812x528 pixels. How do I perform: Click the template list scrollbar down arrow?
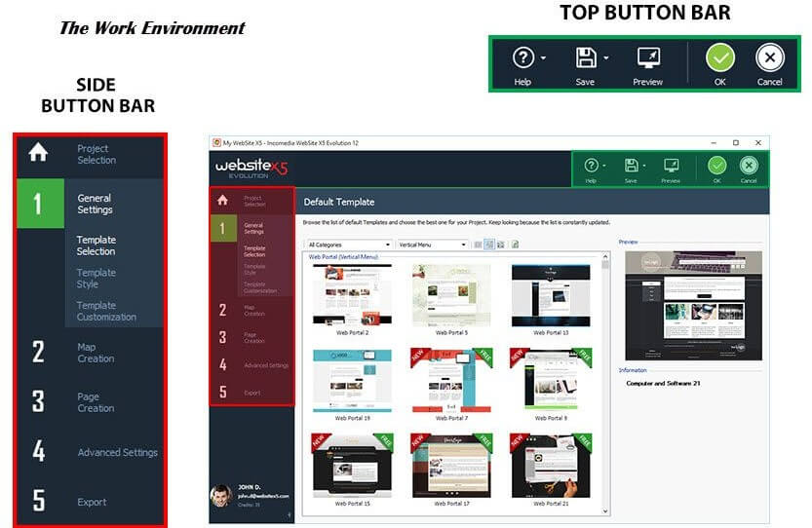tap(604, 510)
